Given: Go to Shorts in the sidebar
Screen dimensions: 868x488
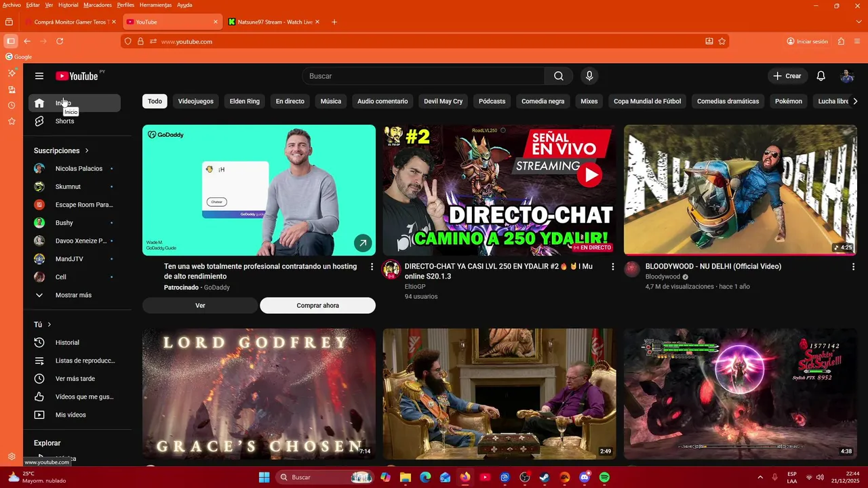Looking at the screenshot, I should [x=75, y=121].
